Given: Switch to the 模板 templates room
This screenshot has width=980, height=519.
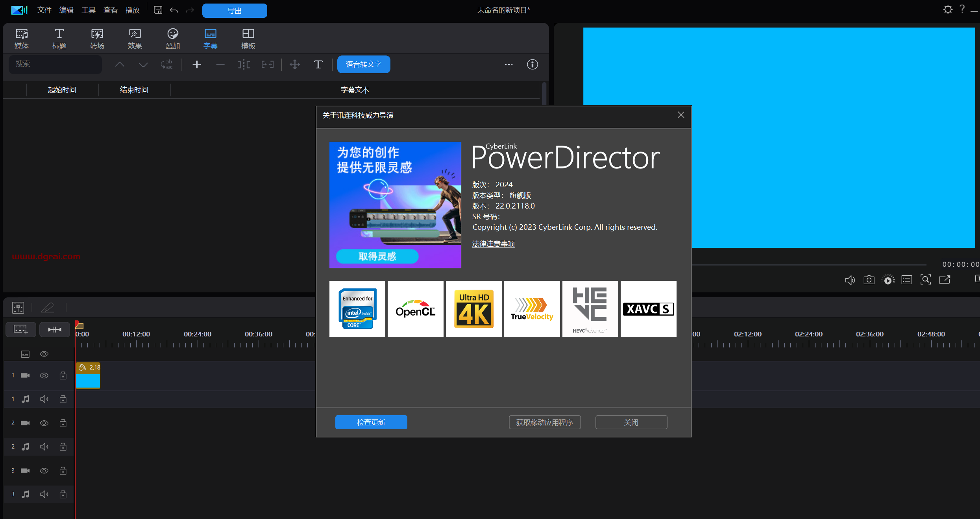Looking at the screenshot, I should point(248,39).
